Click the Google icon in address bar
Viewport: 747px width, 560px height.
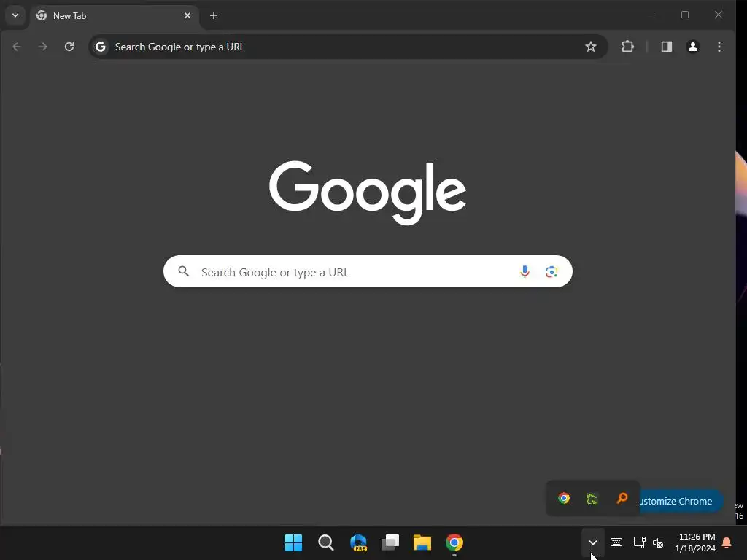click(x=101, y=47)
